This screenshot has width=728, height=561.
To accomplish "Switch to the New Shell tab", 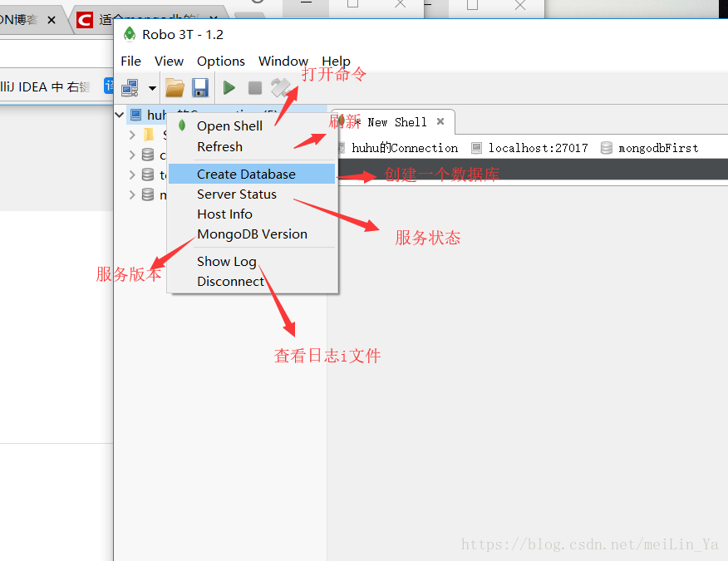I will click(392, 122).
